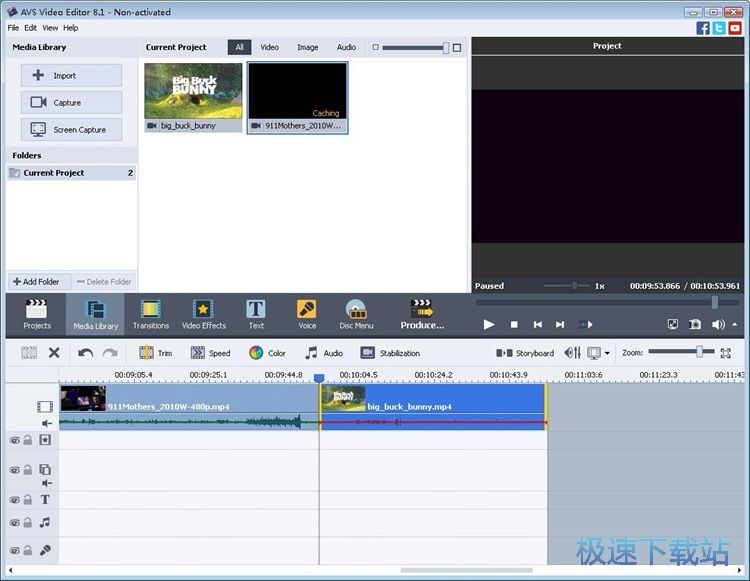Click fit timeline zoom icon
Image resolution: width=750 pixels, height=581 pixels.
click(x=726, y=353)
